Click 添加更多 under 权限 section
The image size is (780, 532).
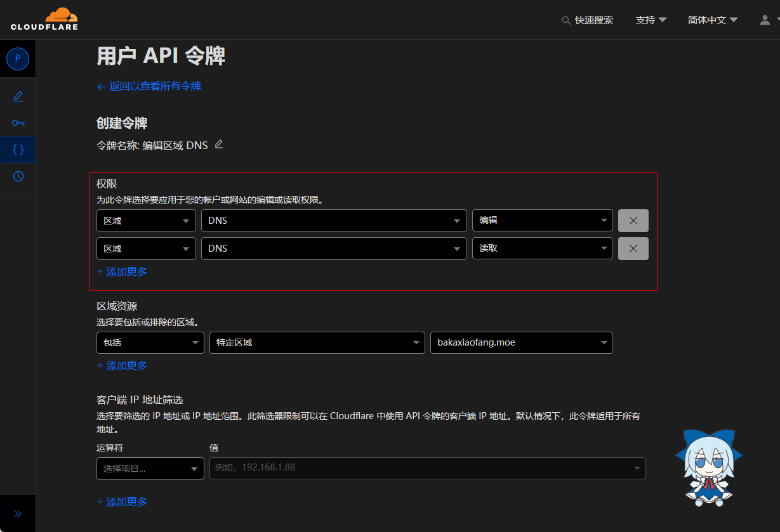coord(122,271)
